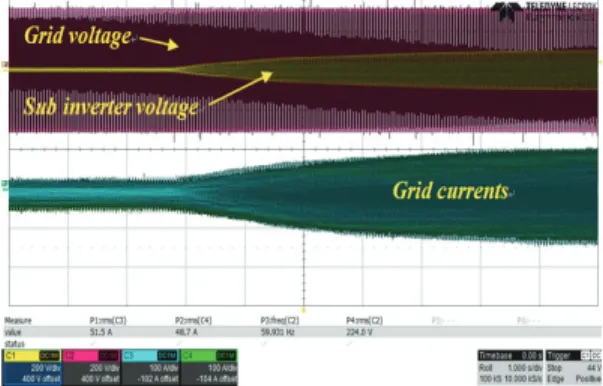Click the Measure row label

(x=18, y=321)
